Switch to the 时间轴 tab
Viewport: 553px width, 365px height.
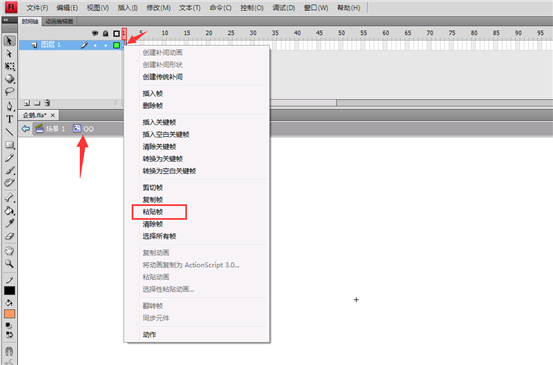(x=30, y=22)
